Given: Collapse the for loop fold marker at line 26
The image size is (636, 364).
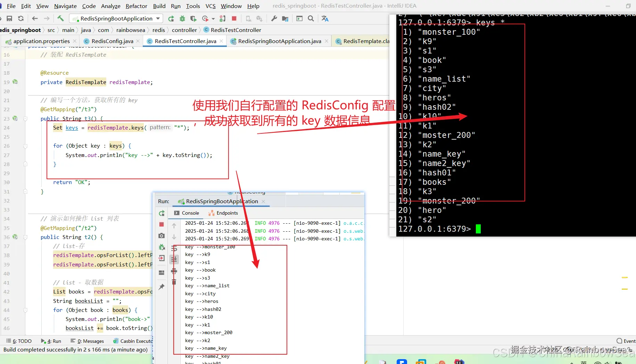Looking at the screenshot, I should pos(25,146).
